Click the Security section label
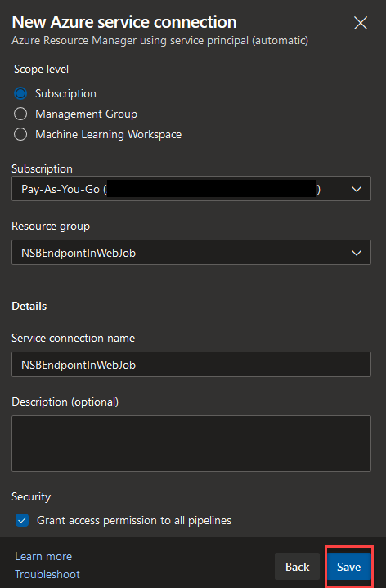 (31, 497)
